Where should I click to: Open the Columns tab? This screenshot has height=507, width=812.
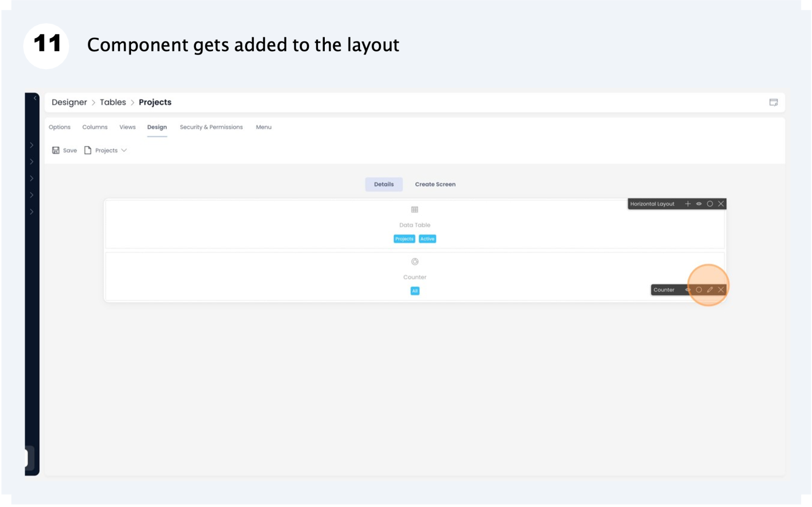coord(95,127)
